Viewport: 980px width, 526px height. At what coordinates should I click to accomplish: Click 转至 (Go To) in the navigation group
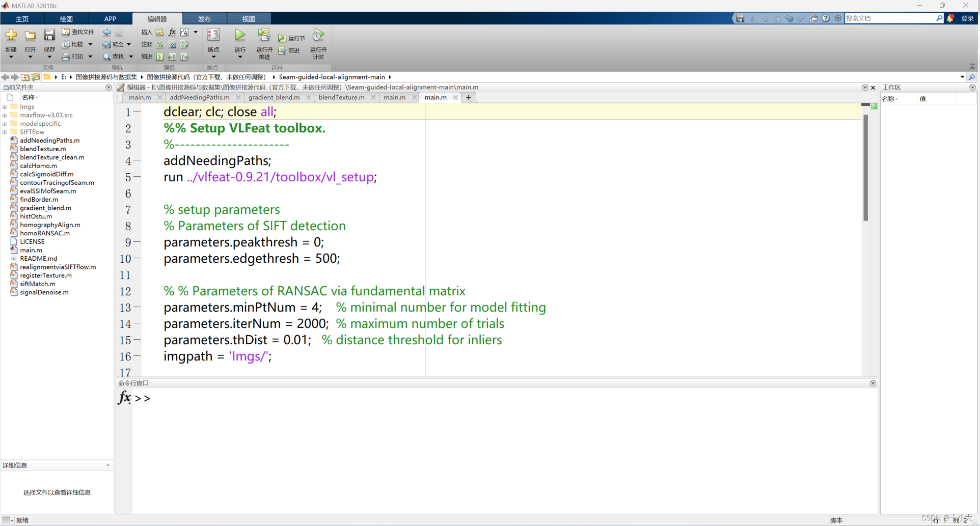tap(113, 44)
